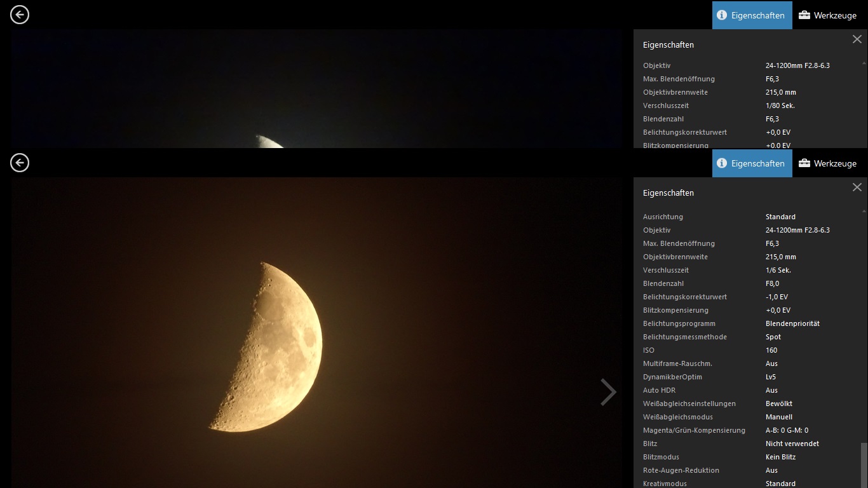Open Werkzeuge in the lower viewer
868x488 pixels.
click(828, 163)
